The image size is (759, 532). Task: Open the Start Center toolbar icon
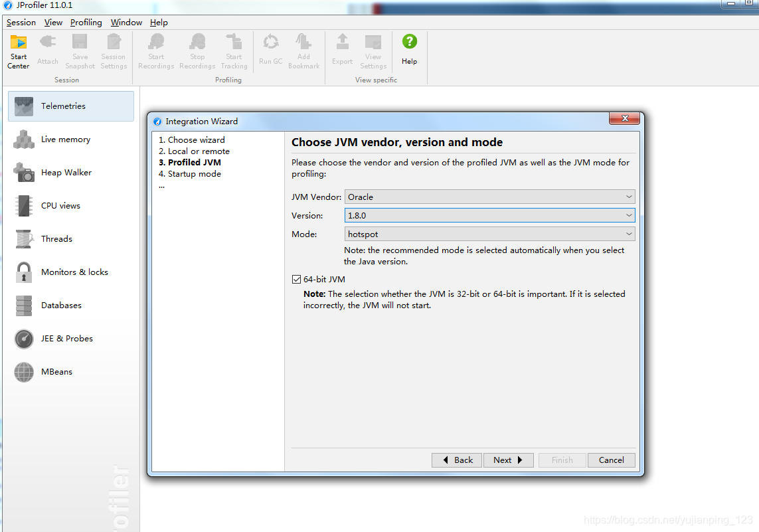(x=19, y=42)
